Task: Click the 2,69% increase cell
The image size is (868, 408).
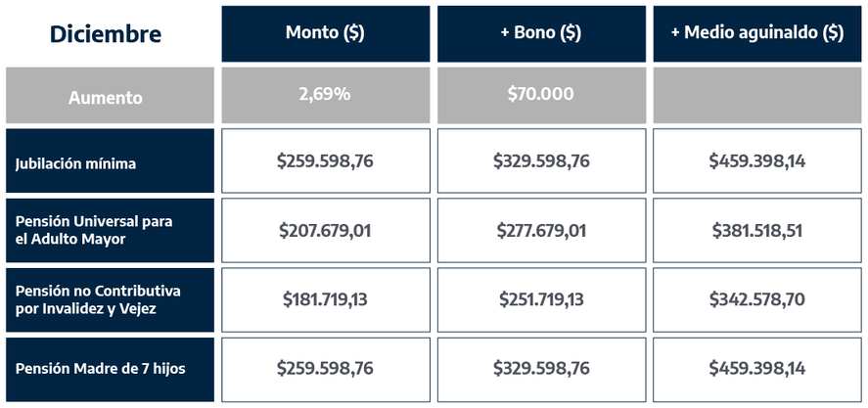Action: tap(325, 95)
